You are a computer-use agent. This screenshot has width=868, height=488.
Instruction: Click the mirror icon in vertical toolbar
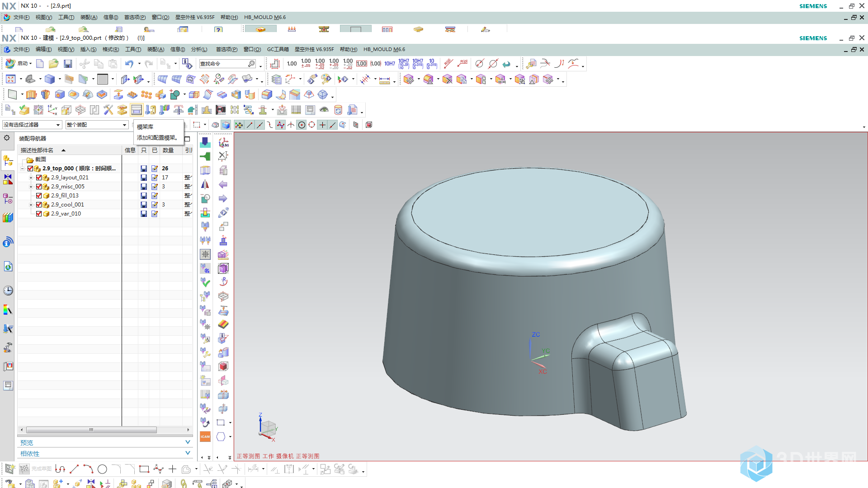[205, 184]
